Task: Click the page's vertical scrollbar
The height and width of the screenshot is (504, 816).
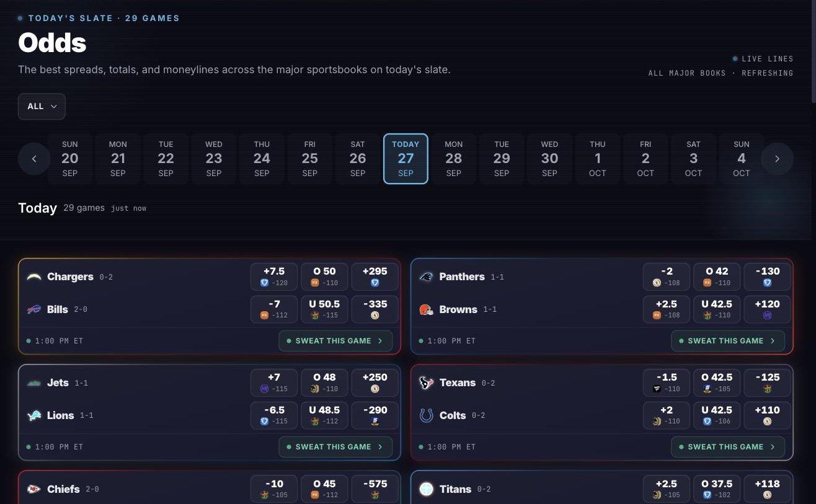Action: [x=814, y=51]
